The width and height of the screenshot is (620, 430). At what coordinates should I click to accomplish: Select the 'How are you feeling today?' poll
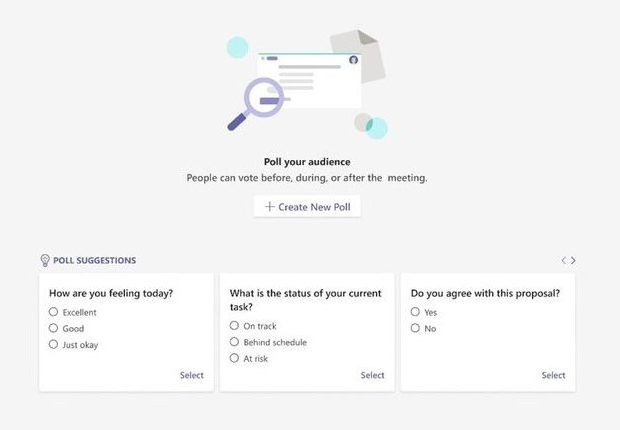[x=191, y=376]
